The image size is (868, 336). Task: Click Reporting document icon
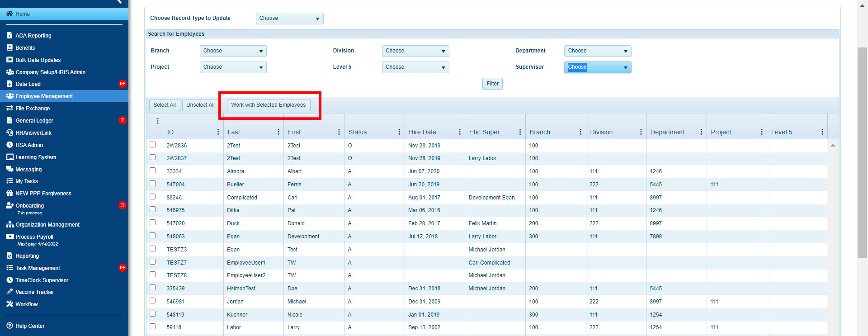pyautogui.click(x=9, y=256)
